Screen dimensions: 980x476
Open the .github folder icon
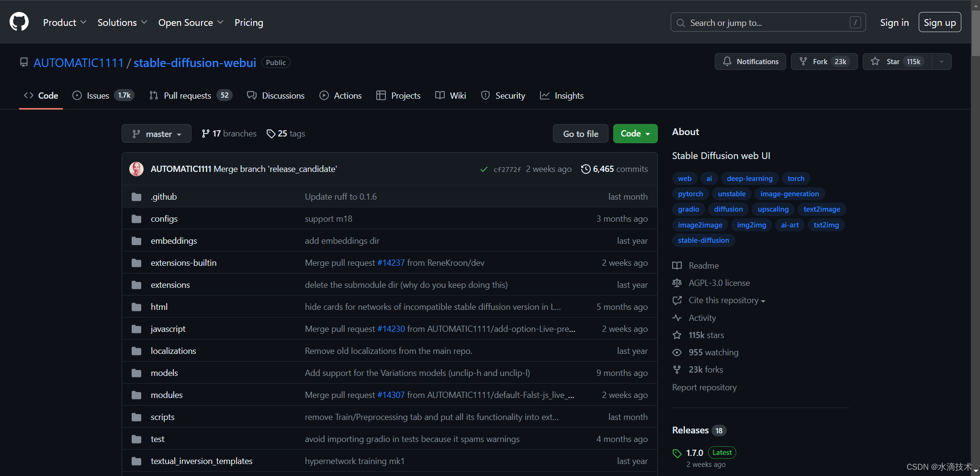click(x=136, y=197)
